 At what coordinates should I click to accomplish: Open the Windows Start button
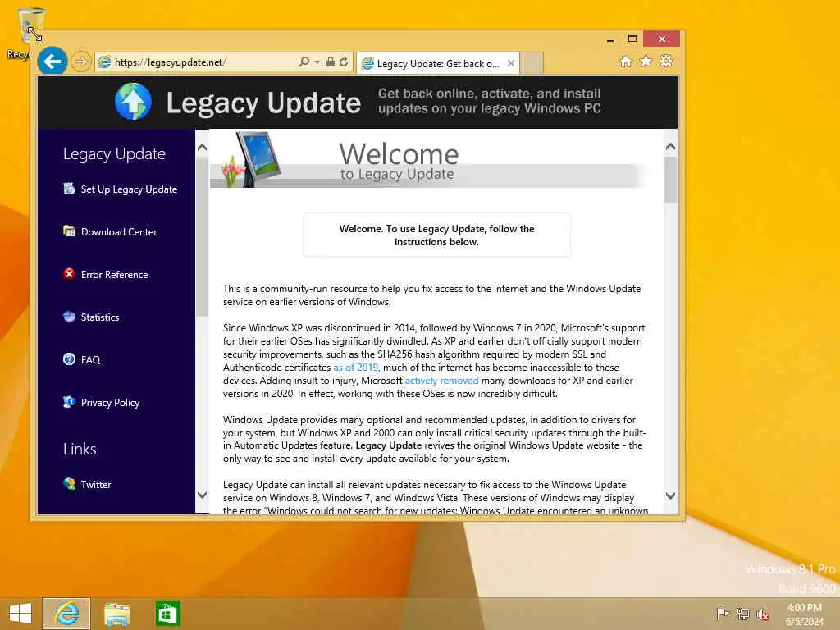[x=21, y=614]
